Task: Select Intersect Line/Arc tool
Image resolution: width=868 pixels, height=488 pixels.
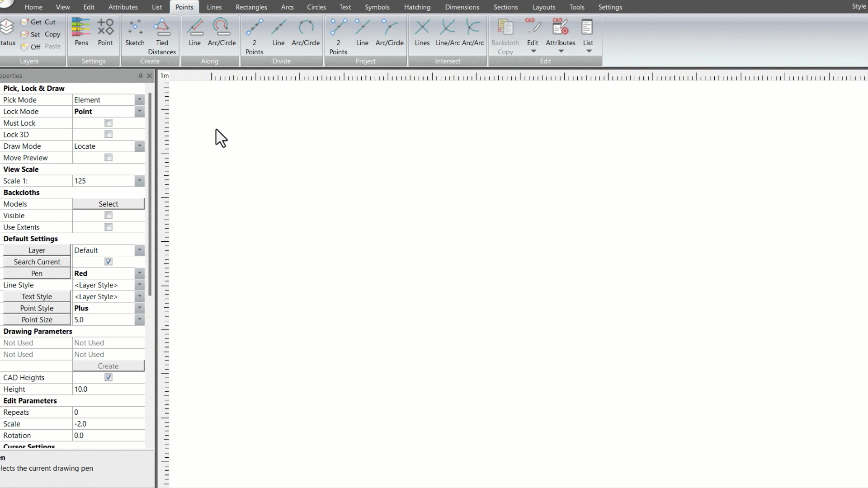Action: point(448,32)
